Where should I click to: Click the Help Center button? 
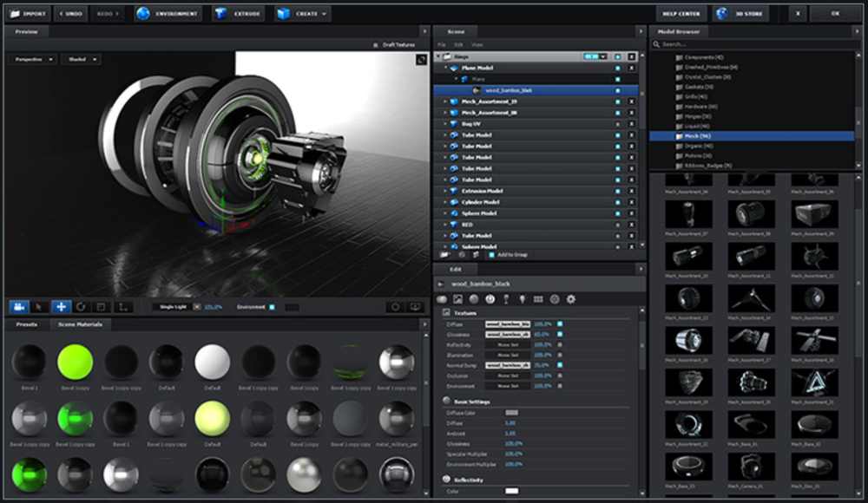[681, 14]
